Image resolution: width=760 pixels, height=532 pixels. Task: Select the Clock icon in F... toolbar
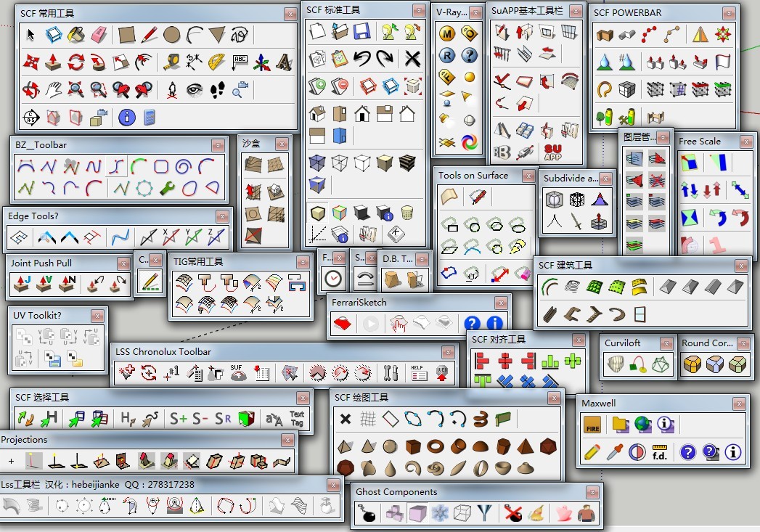[x=333, y=278]
